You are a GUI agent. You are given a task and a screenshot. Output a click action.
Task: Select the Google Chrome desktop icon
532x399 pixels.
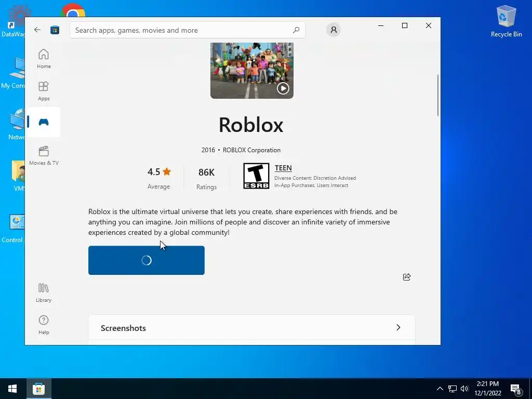(73, 10)
